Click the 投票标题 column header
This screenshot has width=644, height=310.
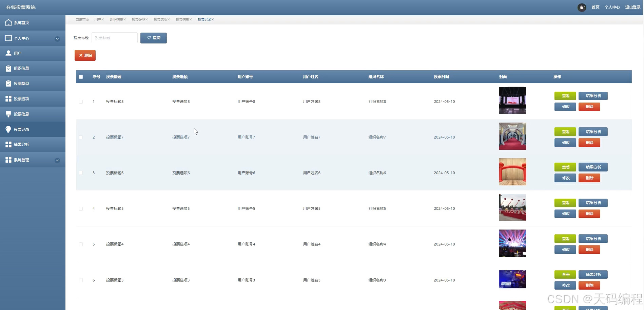point(114,77)
